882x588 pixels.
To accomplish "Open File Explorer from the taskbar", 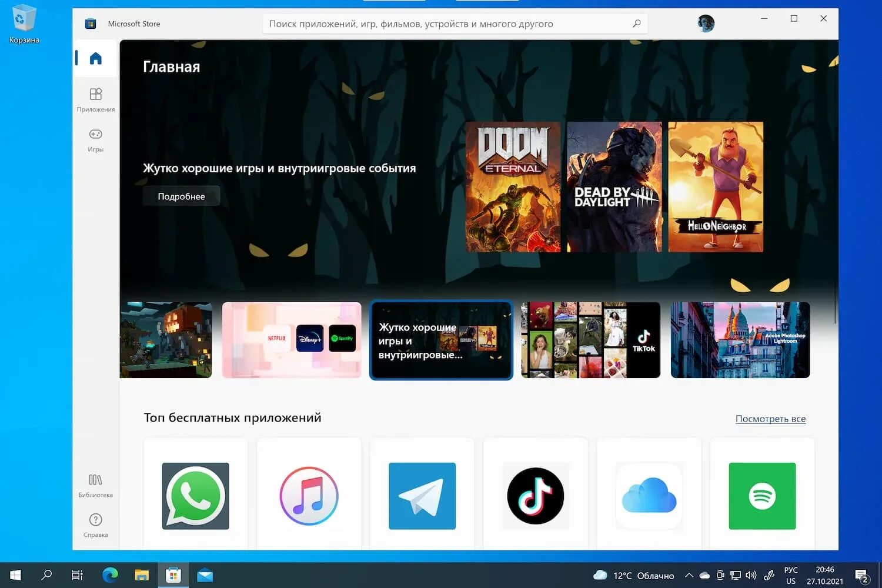I will point(142,575).
